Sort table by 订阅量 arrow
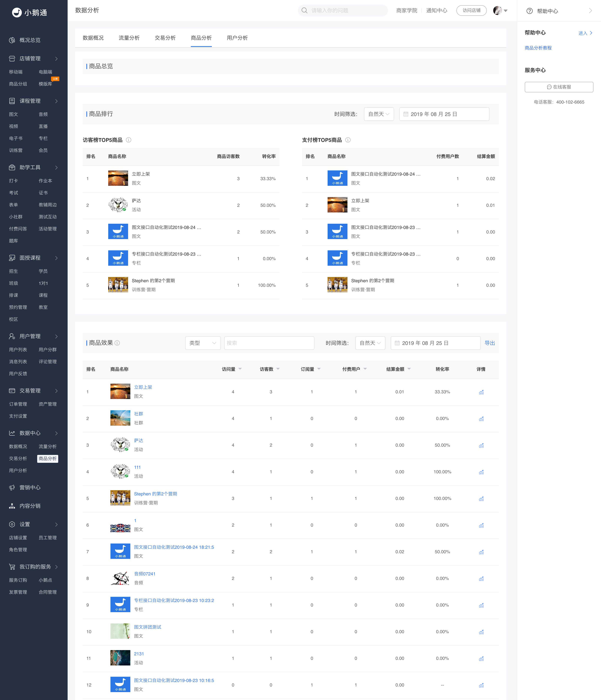 [x=319, y=369]
